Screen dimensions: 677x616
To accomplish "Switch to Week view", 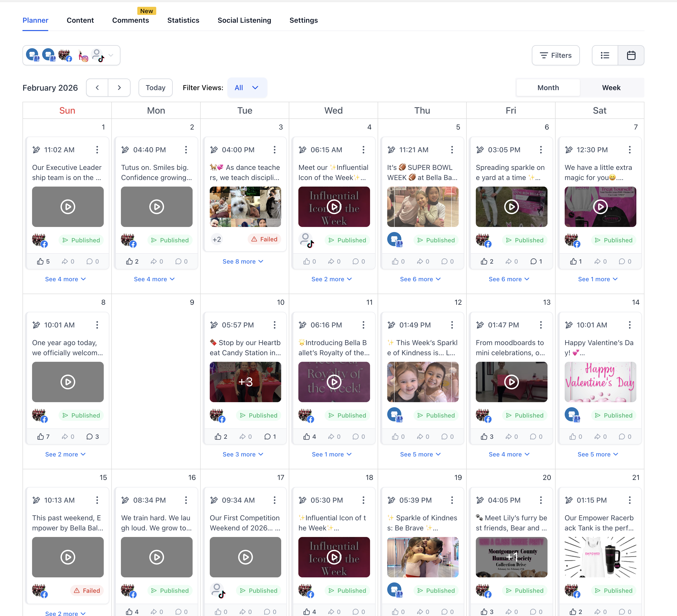I will 611,88.
